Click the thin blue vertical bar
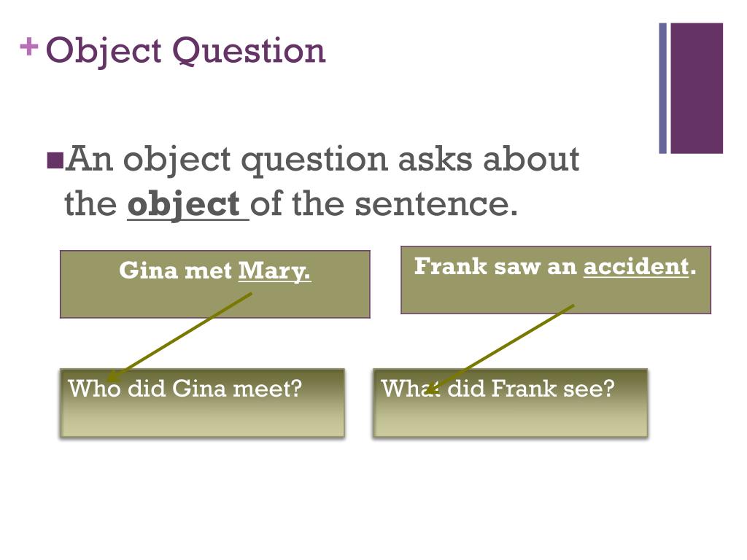This screenshot has height=560, width=747. click(662, 88)
